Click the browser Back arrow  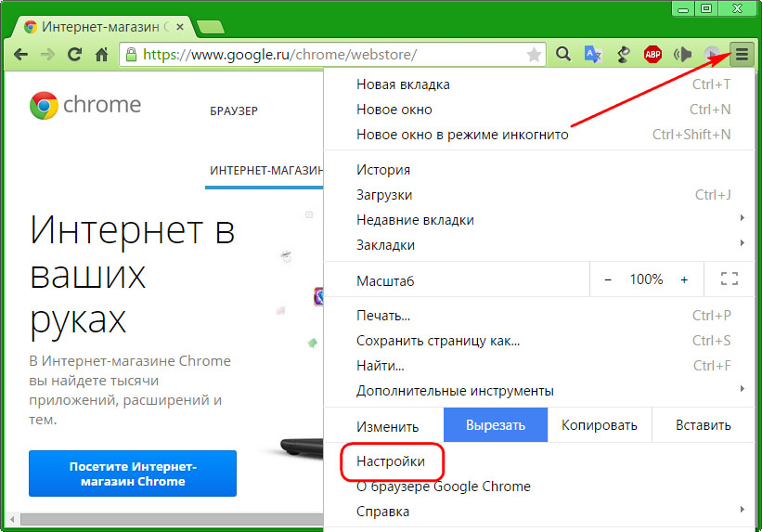tap(21, 55)
